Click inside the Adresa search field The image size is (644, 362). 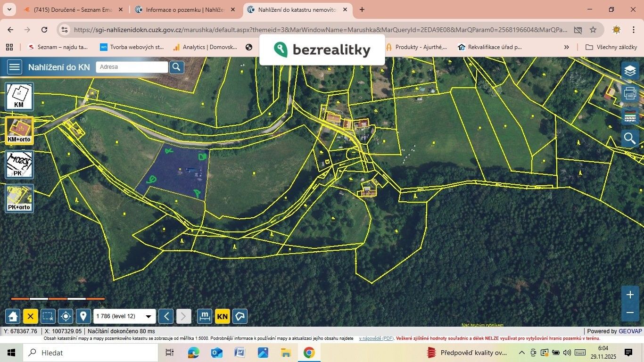tap(132, 66)
